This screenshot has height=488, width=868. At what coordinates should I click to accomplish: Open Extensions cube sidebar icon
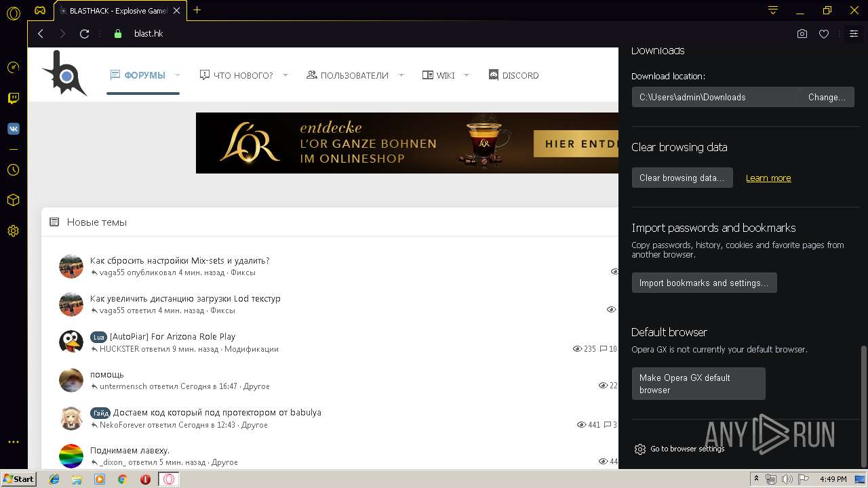pyautogui.click(x=13, y=200)
